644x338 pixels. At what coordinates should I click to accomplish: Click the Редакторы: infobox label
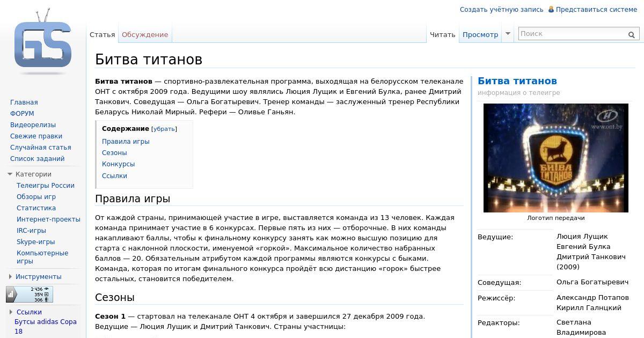499,323
